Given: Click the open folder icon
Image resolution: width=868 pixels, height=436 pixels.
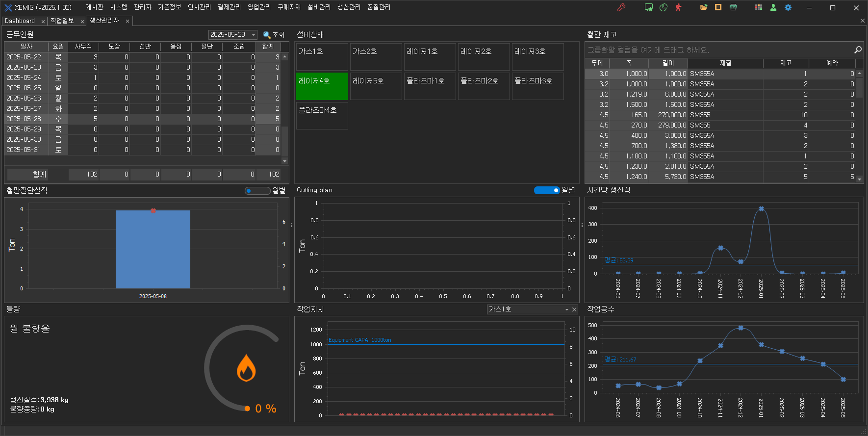Looking at the screenshot, I should [704, 7].
